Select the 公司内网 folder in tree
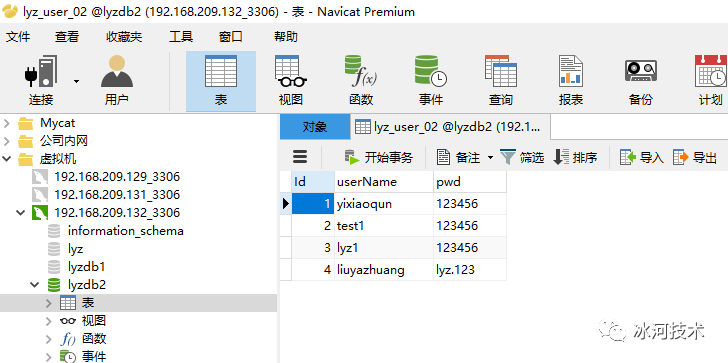The height and width of the screenshot is (363, 728). pos(52,141)
